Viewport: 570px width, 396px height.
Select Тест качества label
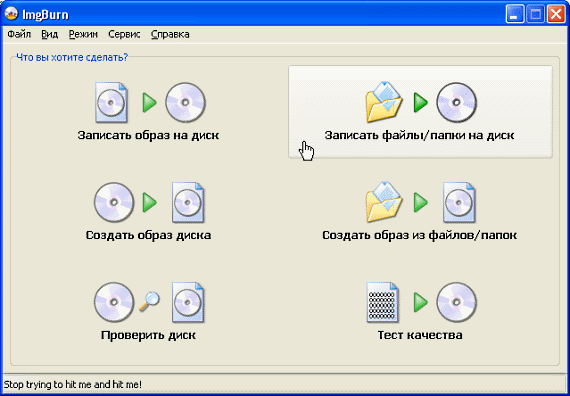pos(420,335)
